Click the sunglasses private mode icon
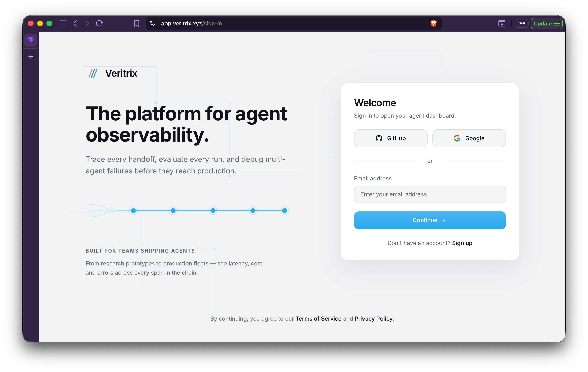The image size is (588, 372). tap(522, 23)
